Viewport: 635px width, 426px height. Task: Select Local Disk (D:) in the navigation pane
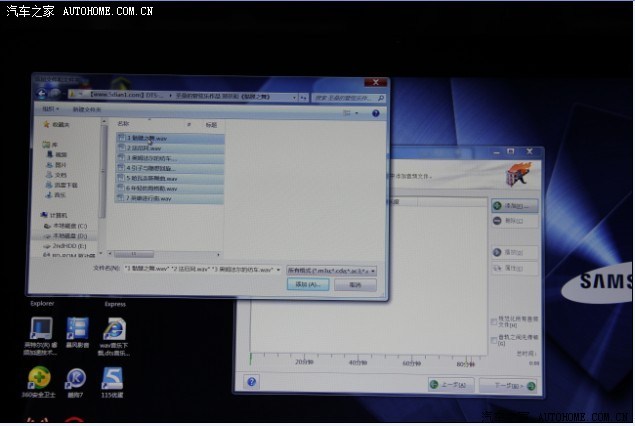pyautogui.click(x=70, y=236)
